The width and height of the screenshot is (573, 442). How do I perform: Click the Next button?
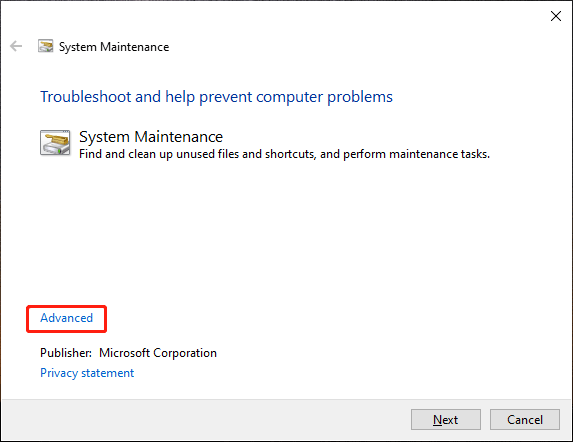tap(445, 419)
